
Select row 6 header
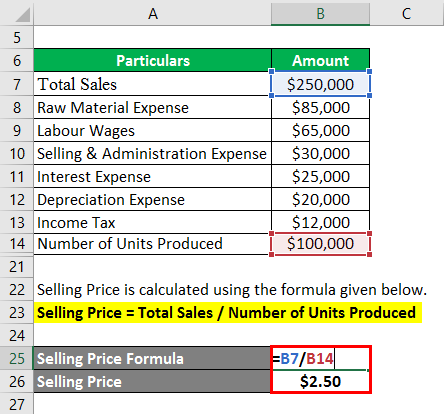coord(17,60)
